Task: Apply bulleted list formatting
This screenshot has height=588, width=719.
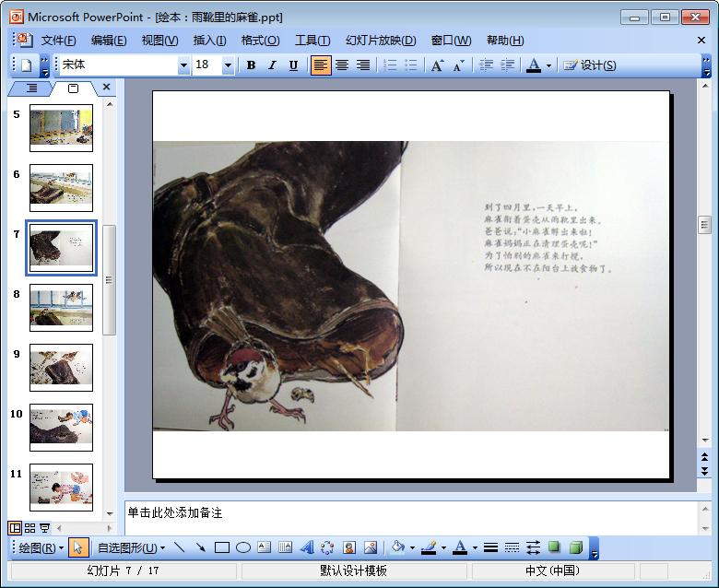Action: pos(411,65)
